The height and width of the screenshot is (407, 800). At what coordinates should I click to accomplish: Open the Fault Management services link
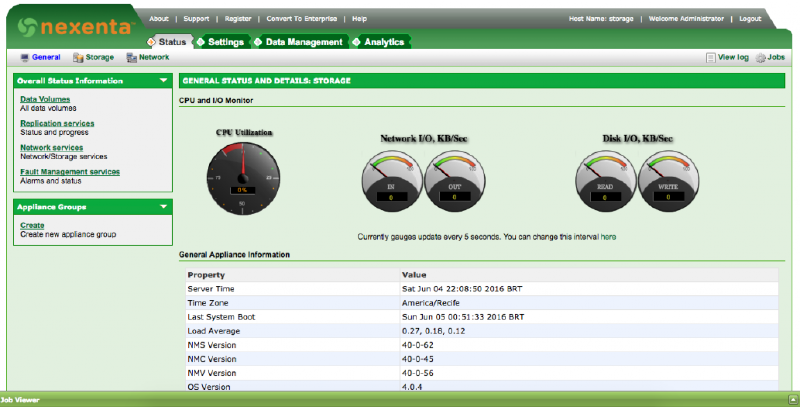click(x=69, y=171)
